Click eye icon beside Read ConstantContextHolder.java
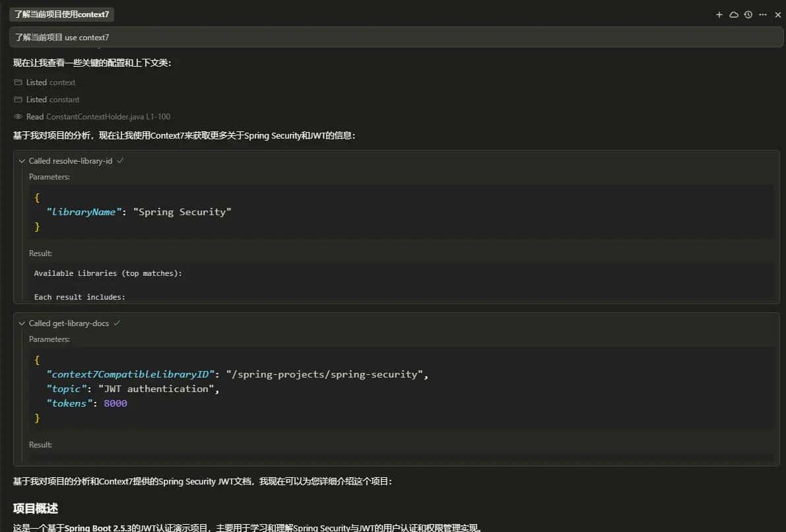The height and width of the screenshot is (532, 786). [x=18, y=116]
